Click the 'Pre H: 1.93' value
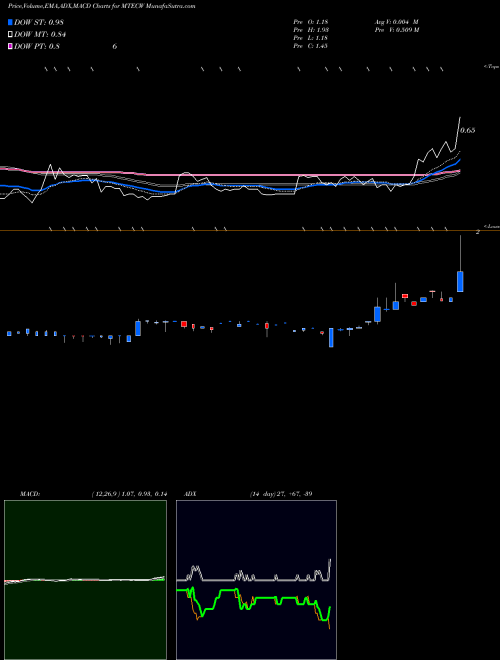500x660 pixels. (311, 30)
